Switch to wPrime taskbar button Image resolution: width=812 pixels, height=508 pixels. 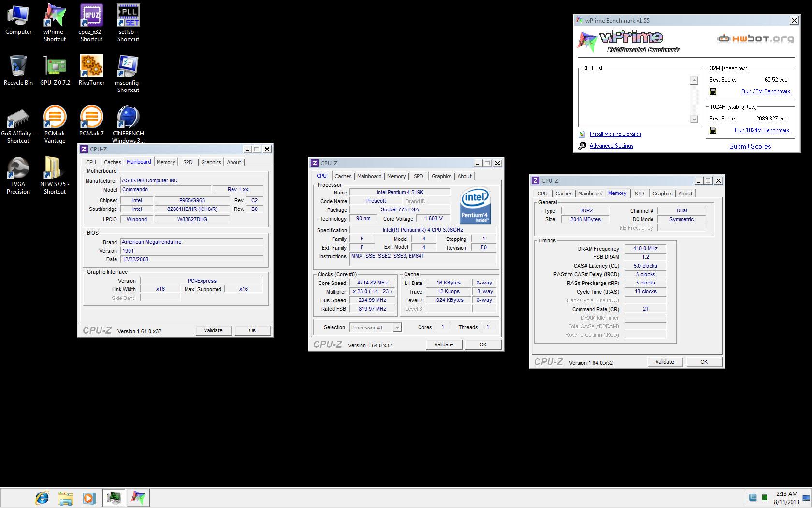pyautogui.click(x=138, y=497)
